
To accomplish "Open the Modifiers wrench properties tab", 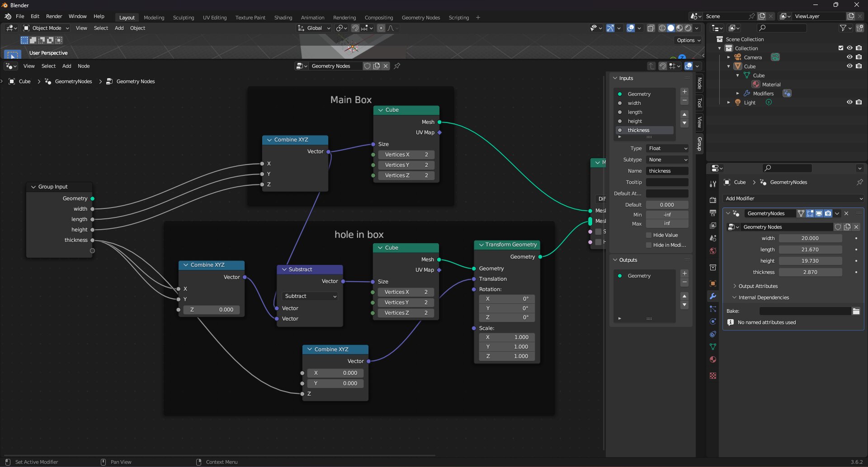I will (713, 296).
